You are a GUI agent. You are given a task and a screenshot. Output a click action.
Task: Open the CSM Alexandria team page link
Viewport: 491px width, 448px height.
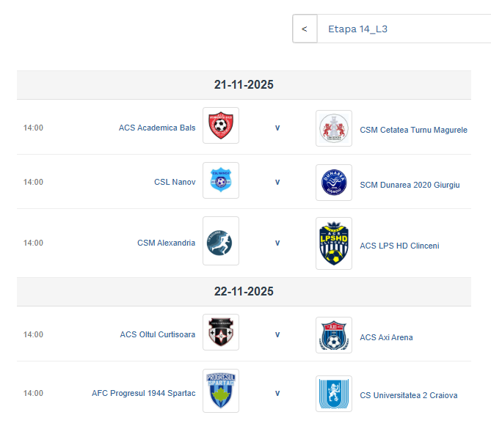tap(166, 243)
